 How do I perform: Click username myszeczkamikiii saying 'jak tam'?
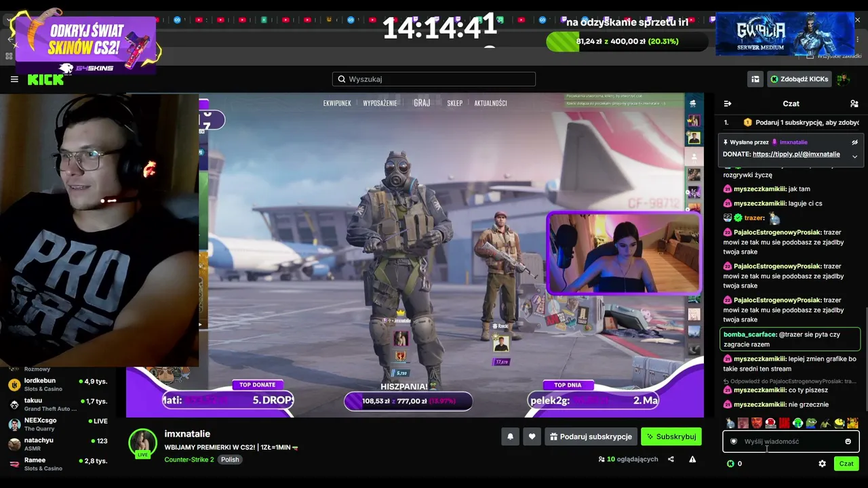click(759, 189)
